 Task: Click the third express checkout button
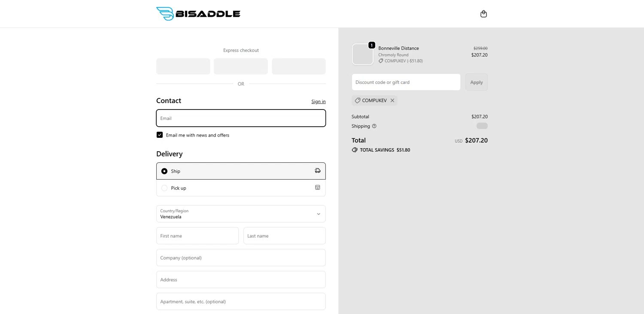tap(299, 67)
